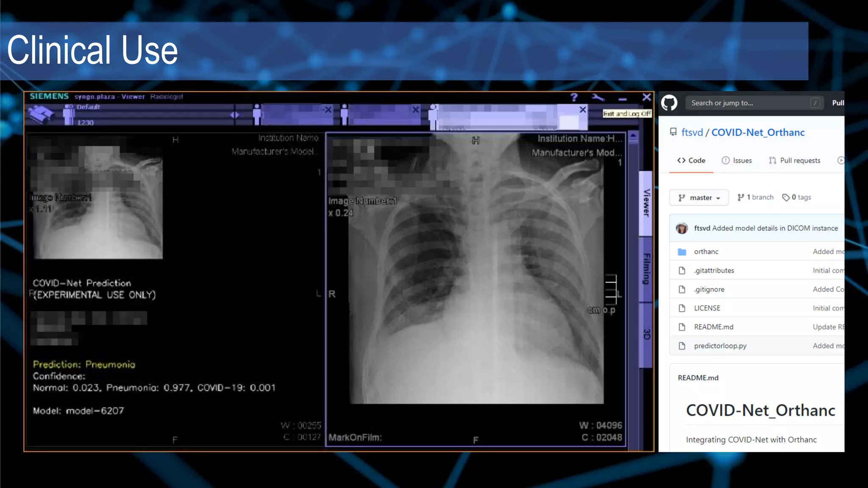The height and width of the screenshot is (488, 868).
Task: Open the orthanc folder
Action: click(706, 252)
